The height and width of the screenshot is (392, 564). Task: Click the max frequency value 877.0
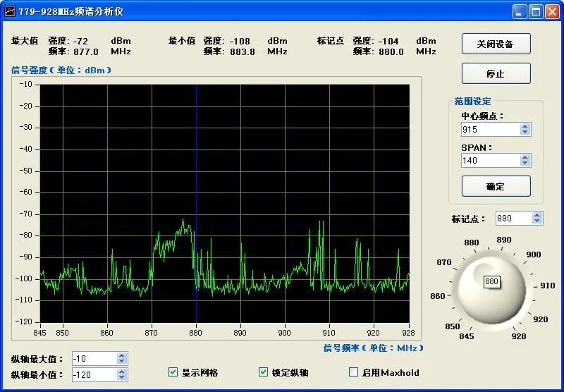pyautogui.click(x=86, y=51)
